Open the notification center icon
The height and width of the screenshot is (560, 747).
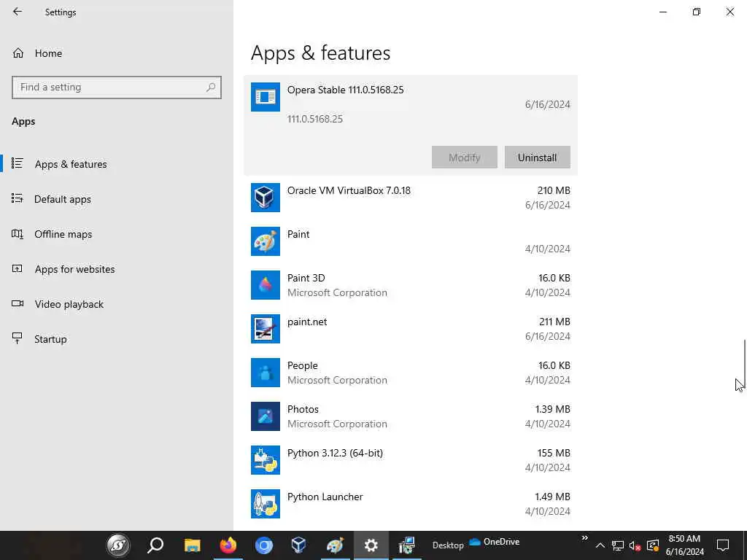723,545
